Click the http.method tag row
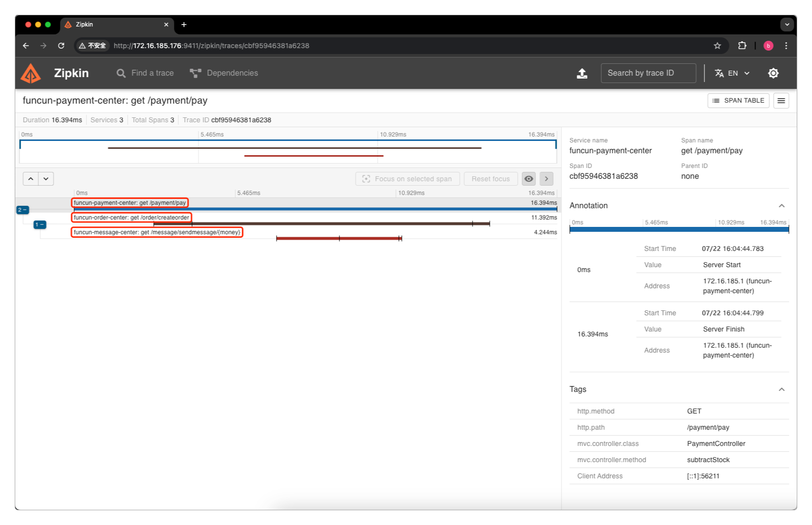Viewport: 812px width, 525px height. 679,411
